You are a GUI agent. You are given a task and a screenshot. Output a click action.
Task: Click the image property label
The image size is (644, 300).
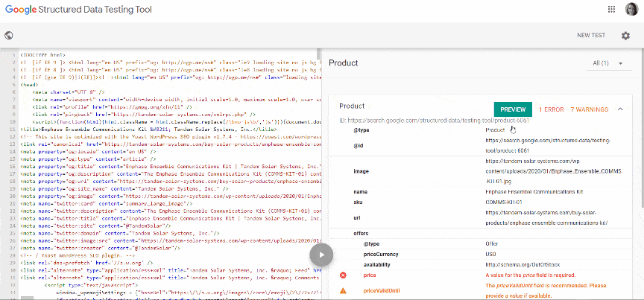[360, 170]
